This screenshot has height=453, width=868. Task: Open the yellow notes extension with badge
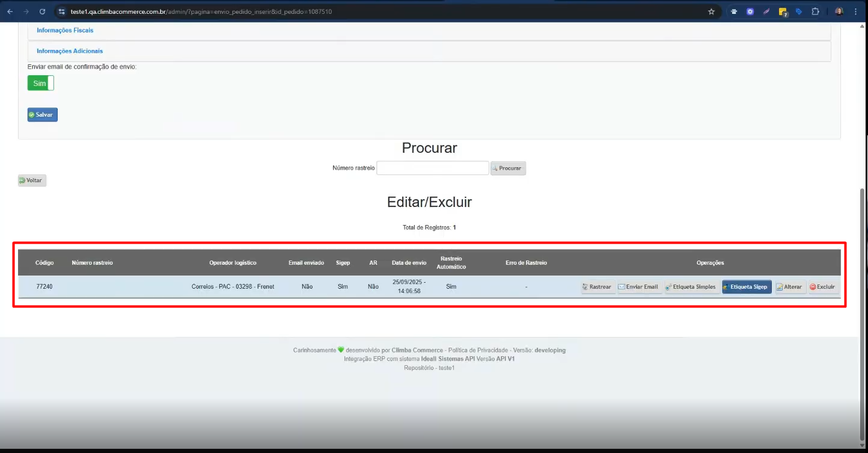tap(783, 11)
